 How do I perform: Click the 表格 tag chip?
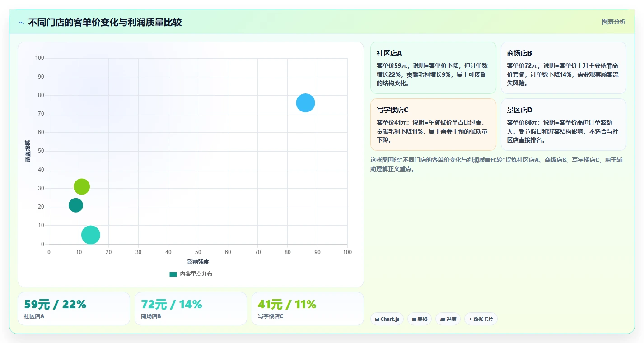point(420,319)
